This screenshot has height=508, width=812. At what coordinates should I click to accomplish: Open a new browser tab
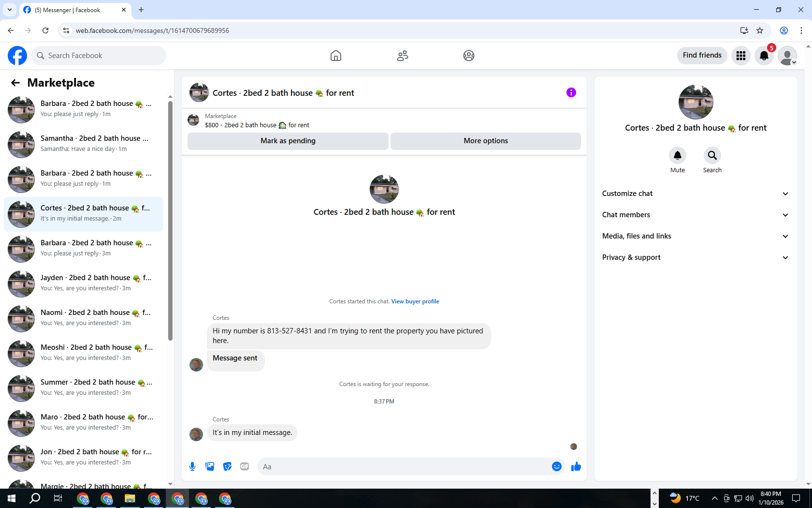click(141, 10)
